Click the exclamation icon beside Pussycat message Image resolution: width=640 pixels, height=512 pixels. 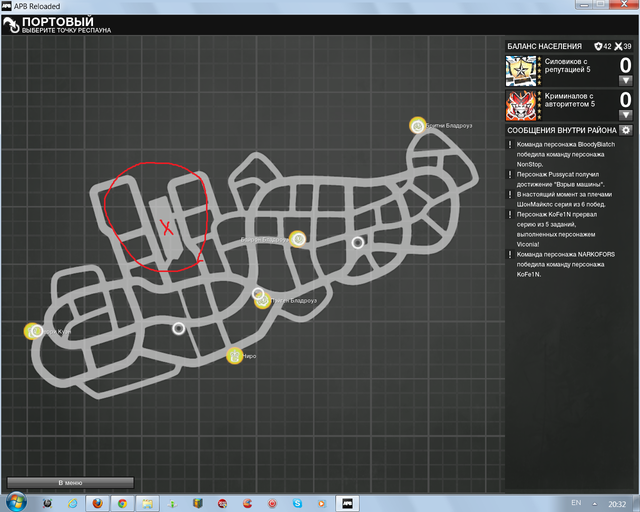click(x=510, y=175)
